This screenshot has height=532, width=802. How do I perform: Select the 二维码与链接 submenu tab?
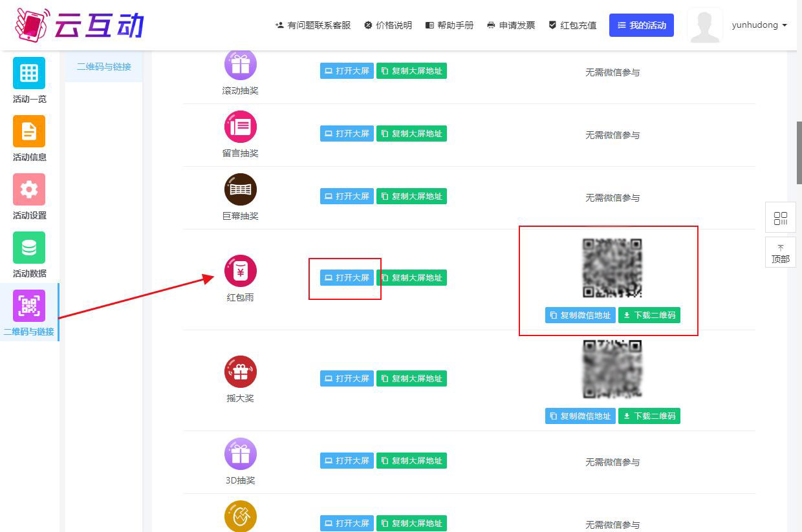tap(103, 67)
